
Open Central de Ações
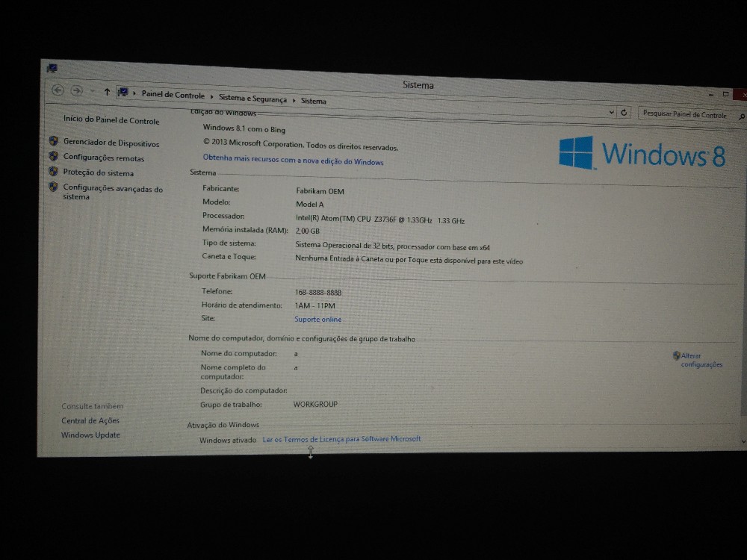90,420
